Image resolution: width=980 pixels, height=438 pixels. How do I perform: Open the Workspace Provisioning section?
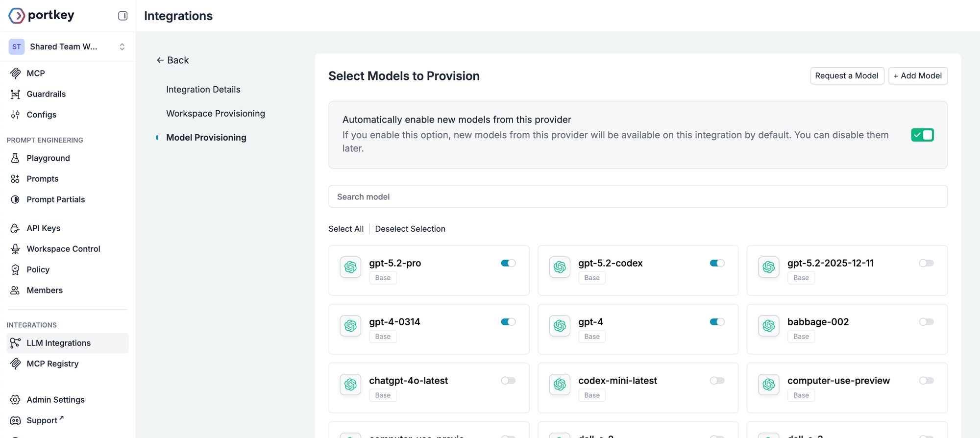(x=216, y=114)
